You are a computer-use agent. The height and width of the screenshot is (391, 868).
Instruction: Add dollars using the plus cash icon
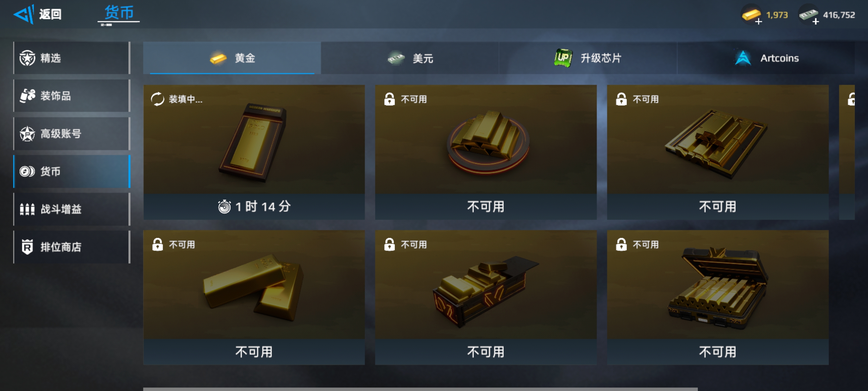tap(809, 15)
